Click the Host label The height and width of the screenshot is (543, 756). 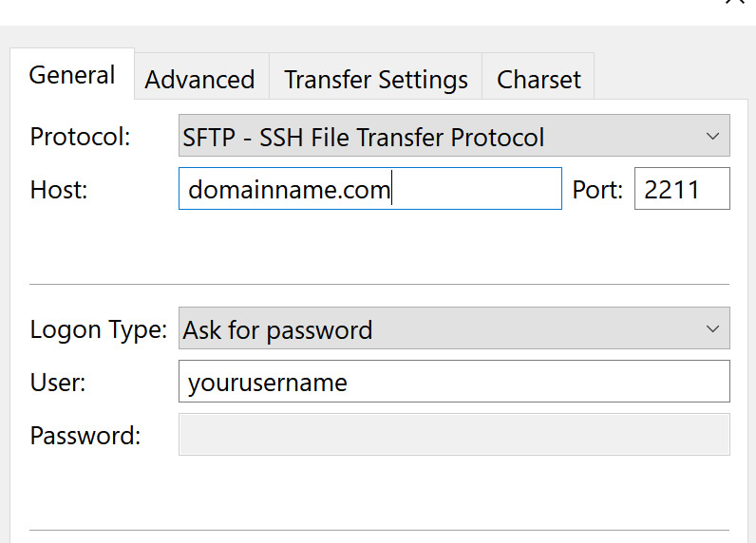point(59,189)
